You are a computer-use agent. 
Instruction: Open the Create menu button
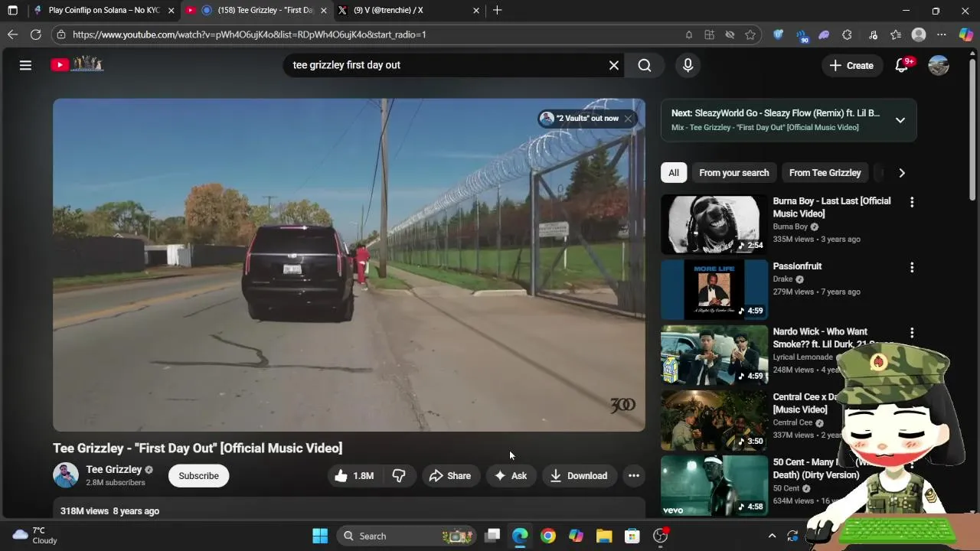(851, 66)
